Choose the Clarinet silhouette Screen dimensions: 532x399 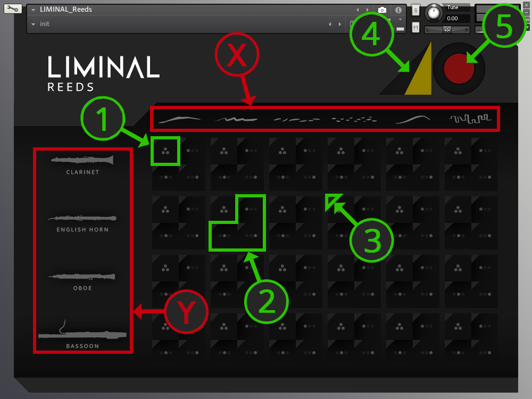tap(82, 160)
